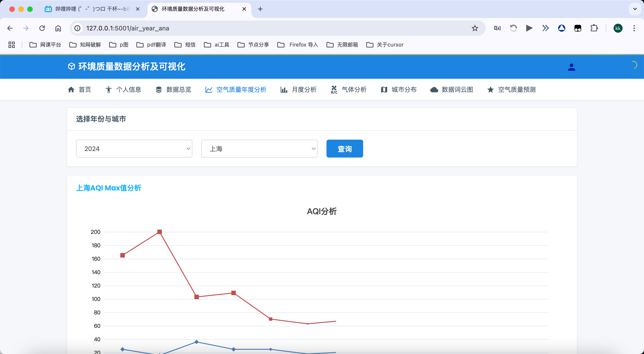Open the browser extensions puzzle icon
Screen dimensions: 644x354
tap(594, 28)
